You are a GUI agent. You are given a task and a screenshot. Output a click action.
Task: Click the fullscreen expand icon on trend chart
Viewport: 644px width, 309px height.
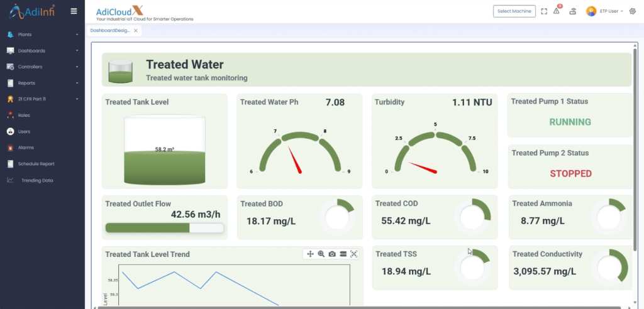click(x=354, y=254)
